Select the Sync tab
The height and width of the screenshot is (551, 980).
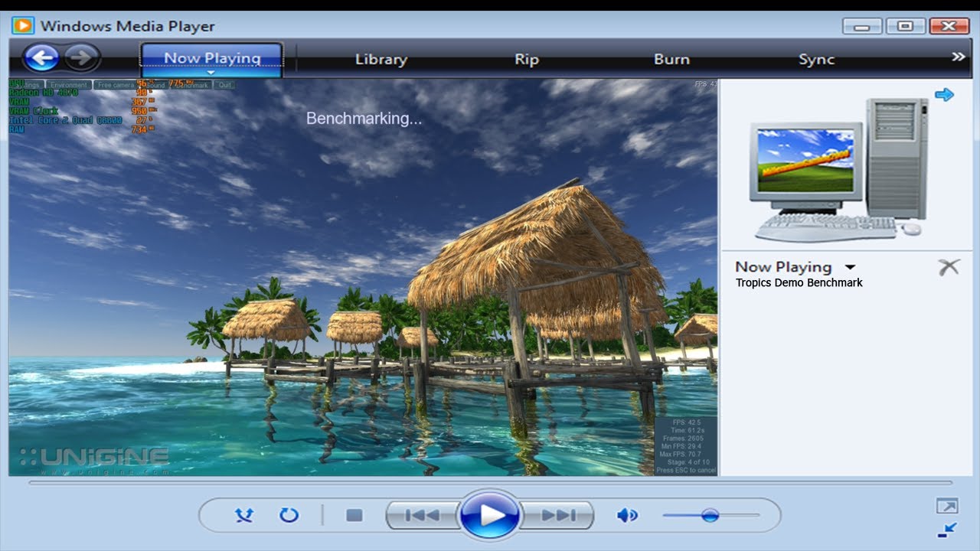coord(816,60)
